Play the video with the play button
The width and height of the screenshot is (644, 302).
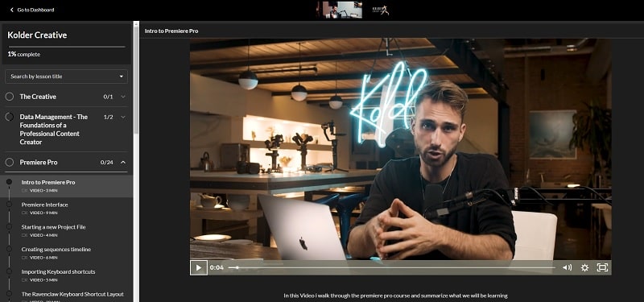[198, 267]
